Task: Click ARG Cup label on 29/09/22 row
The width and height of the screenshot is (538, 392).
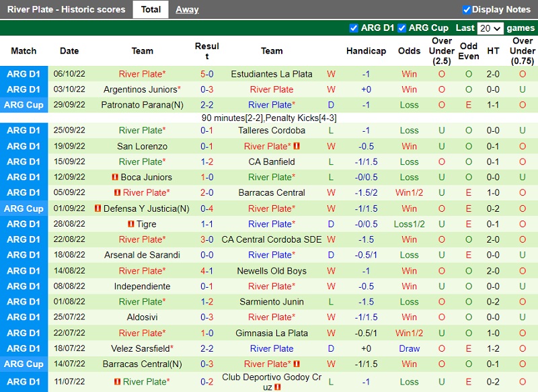Action: click(24, 105)
